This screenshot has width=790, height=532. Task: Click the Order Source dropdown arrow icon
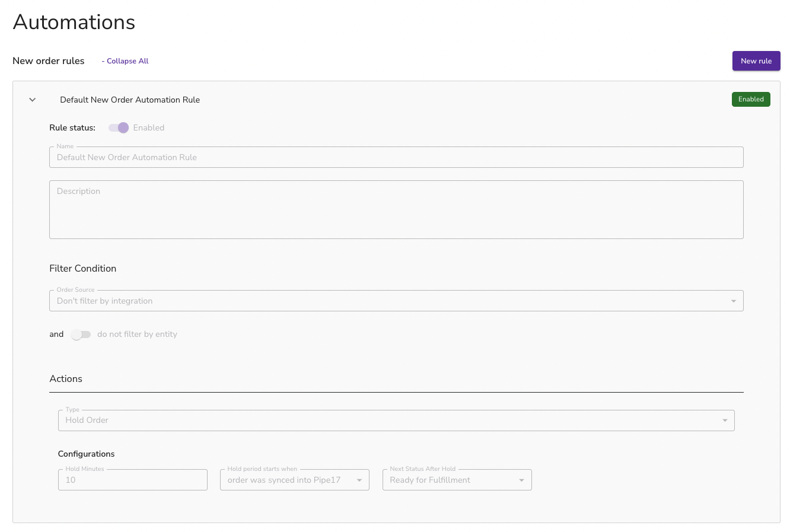pos(734,301)
